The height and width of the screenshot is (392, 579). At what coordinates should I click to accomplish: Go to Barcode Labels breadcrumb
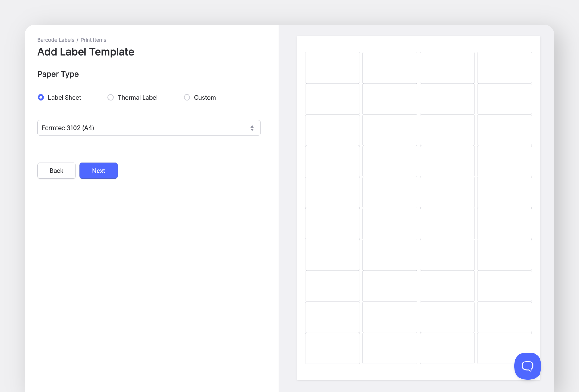pos(56,40)
